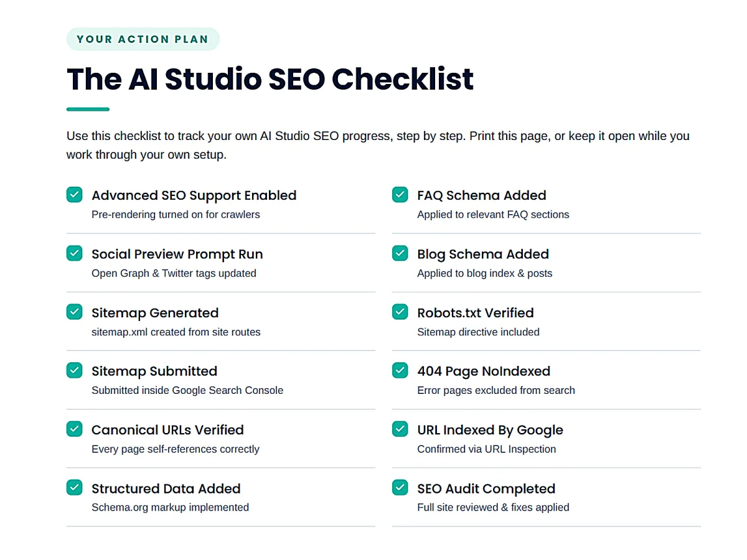This screenshot has height=560, width=747.
Task: Toggle the URL Indexed By Google checkbox
Action: 400,429
